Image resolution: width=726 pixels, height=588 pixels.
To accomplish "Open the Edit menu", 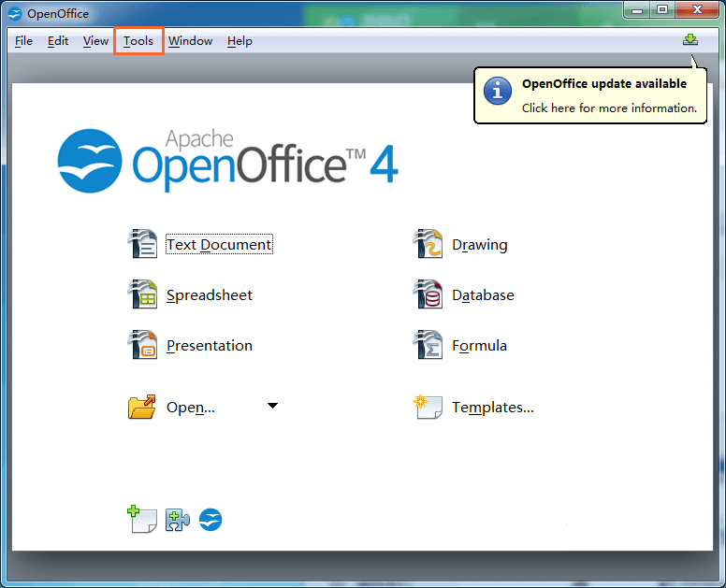I will click(x=58, y=41).
